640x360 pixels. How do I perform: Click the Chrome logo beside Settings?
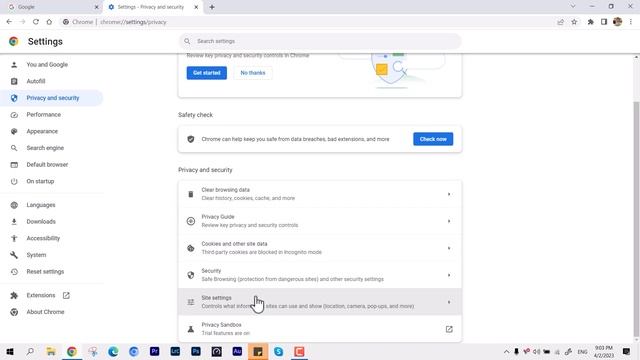coord(14,41)
